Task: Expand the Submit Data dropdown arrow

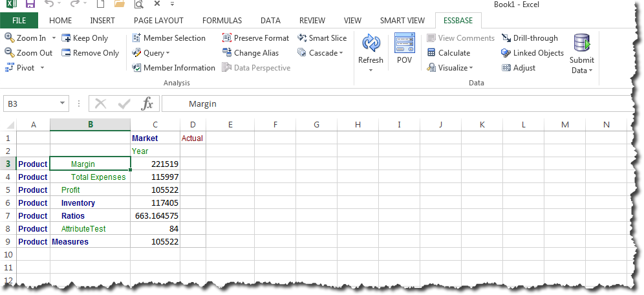Action: [590, 71]
